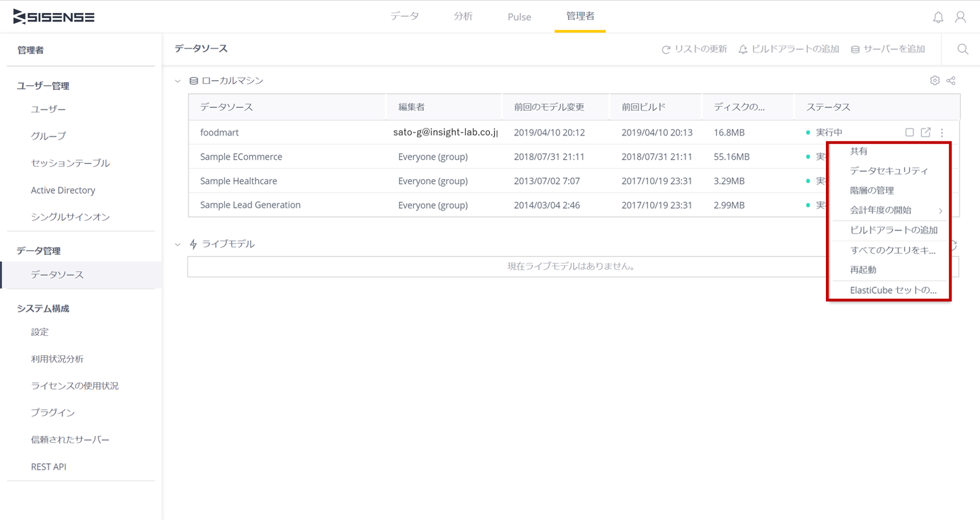This screenshot has width=980, height=520.
Task: Click ビルドアラートの追加 in header toolbar
Action: tap(788, 49)
